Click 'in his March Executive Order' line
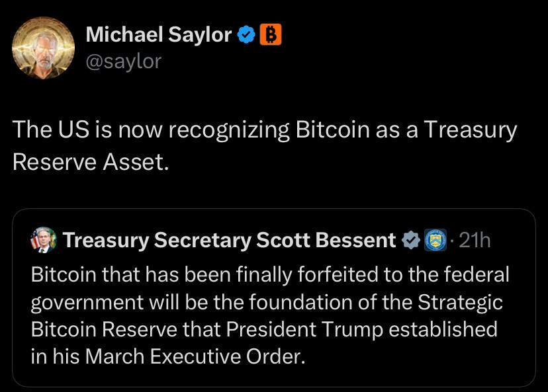Viewport: 548px width, 392px height. click(168, 357)
